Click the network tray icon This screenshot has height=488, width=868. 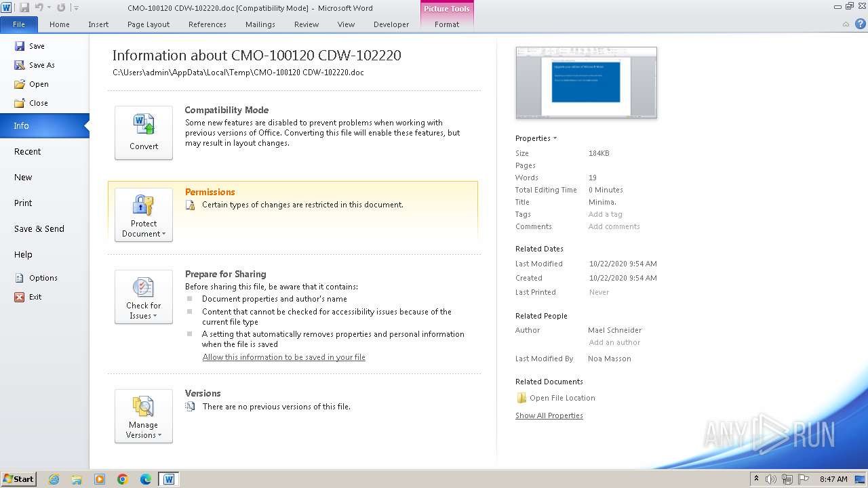tap(787, 479)
